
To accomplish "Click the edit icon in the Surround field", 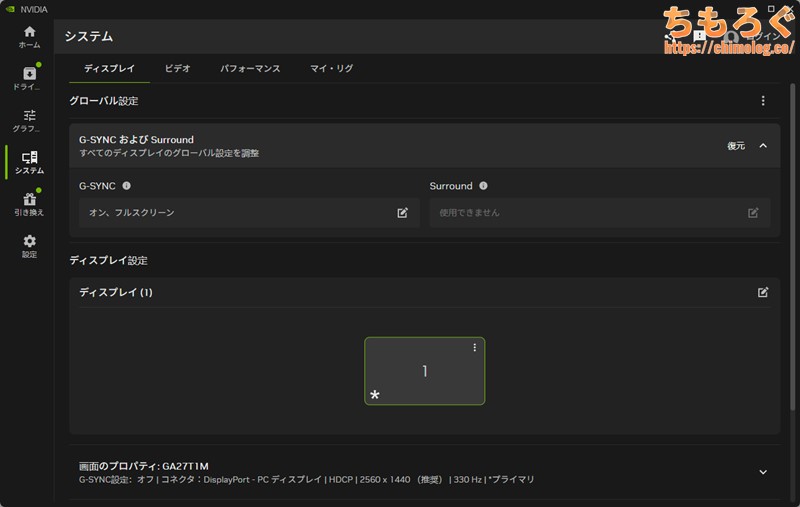I will 753,213.
